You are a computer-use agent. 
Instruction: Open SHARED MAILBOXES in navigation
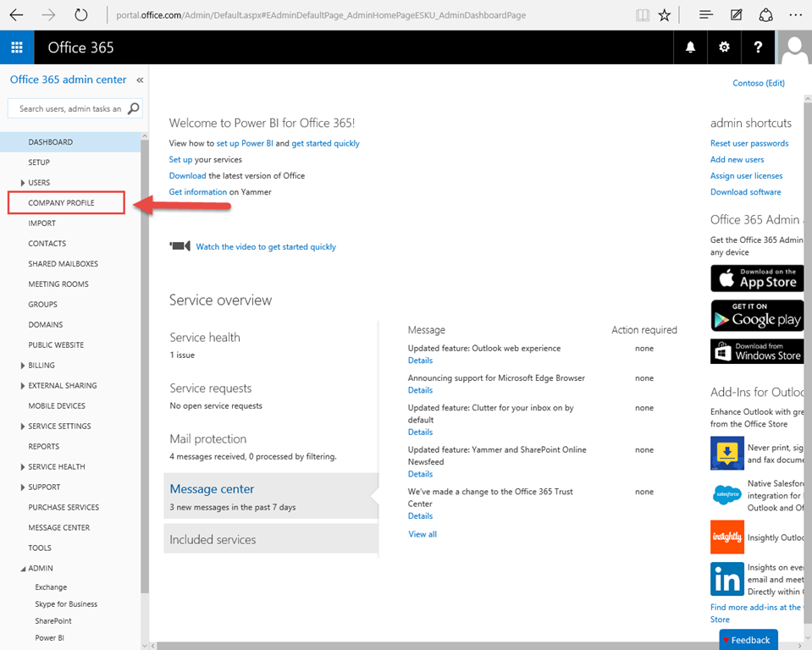click(x=64, y=264)
